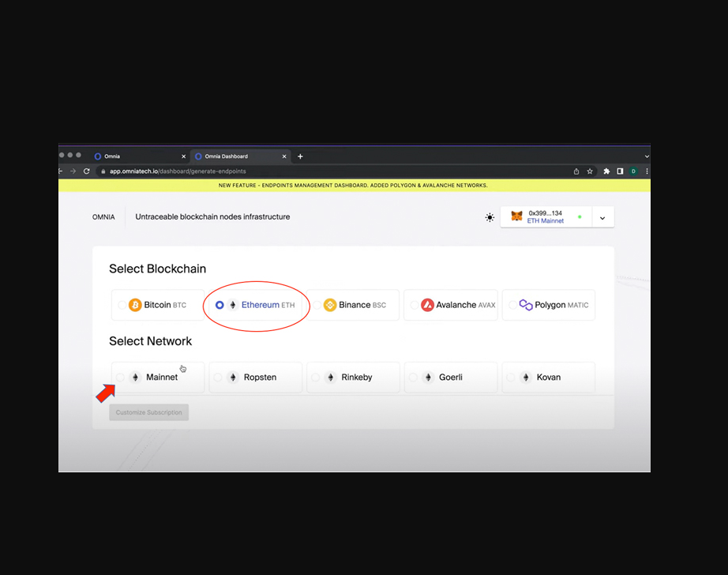Open the green browser profile avatar
The width and height of the screenshot is (728, 575).
(x=633, y=171)
